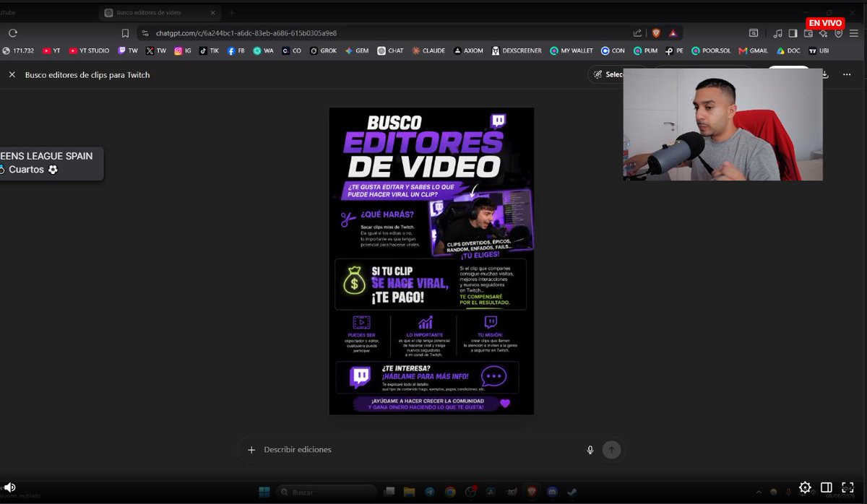
Task: Open the CO bookmark next to WA
Action: [x=292, y=51]
